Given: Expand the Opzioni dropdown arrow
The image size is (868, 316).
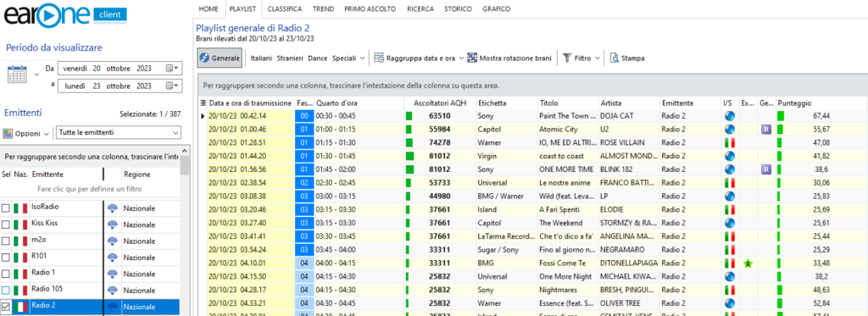Looking at the screenshot, I should 47,133.
